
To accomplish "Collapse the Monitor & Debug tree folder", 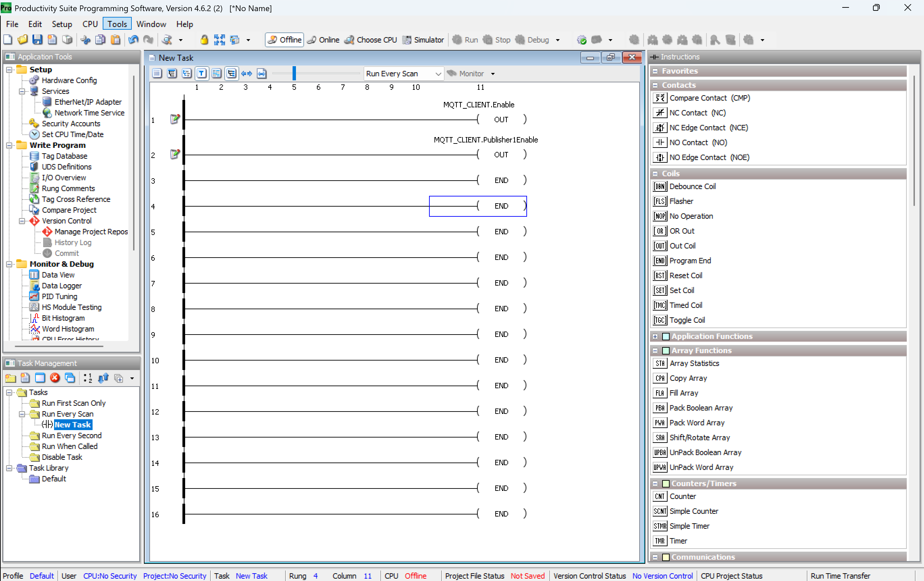I will pos(9,264).
